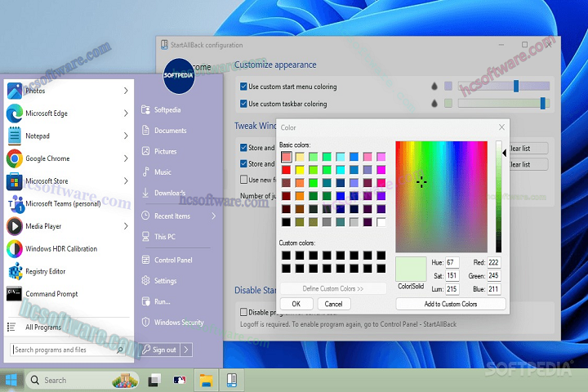
Task: Select the first custom color slot
Action: [x=286, y=256]
